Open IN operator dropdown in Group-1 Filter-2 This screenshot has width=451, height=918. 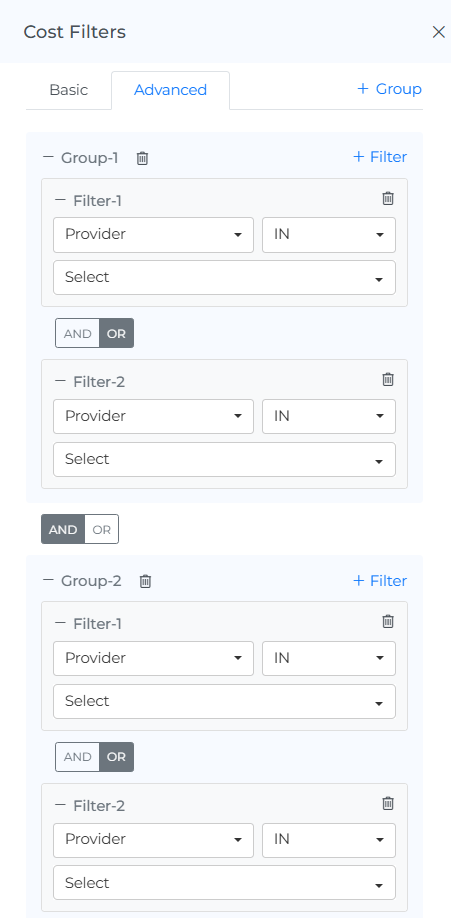[329, 416]
